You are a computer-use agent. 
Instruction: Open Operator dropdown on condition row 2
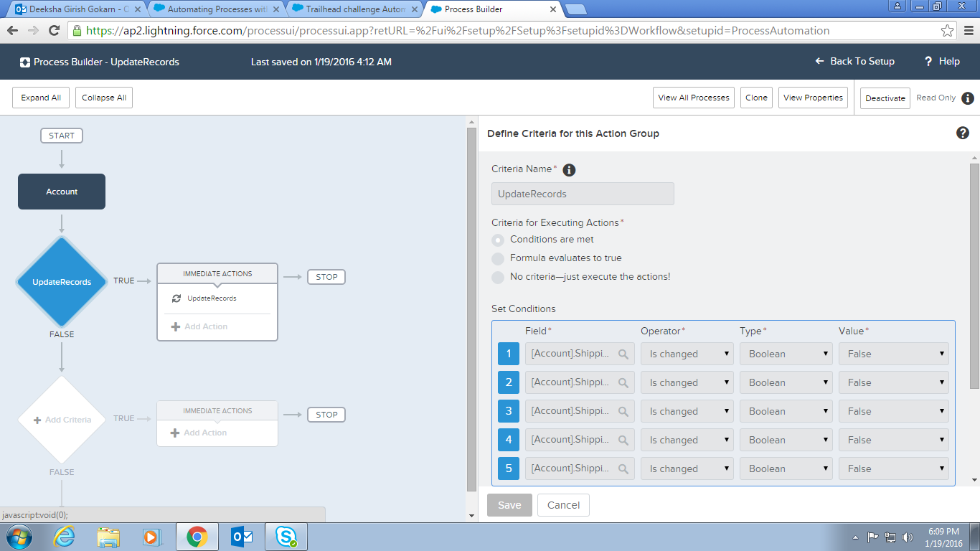tap(687, 382)
